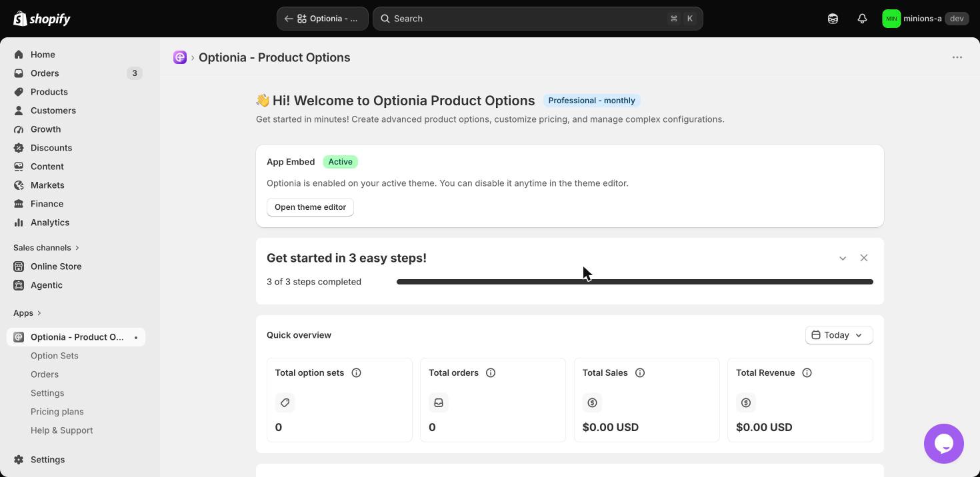Viewport: 980px width, 477px height.
Task: Click the Growth icon in sidebar
Action: point(19,129)
